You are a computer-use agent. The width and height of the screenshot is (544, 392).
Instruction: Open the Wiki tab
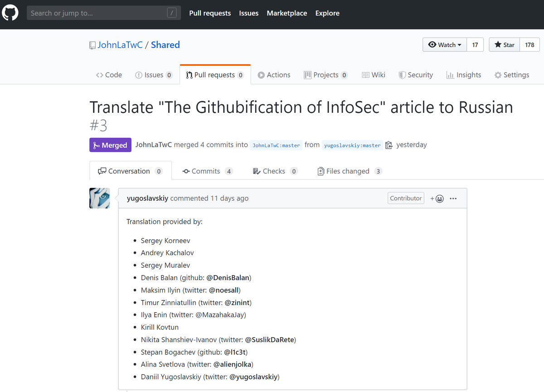pyautogui.click(x=374, y=75)
